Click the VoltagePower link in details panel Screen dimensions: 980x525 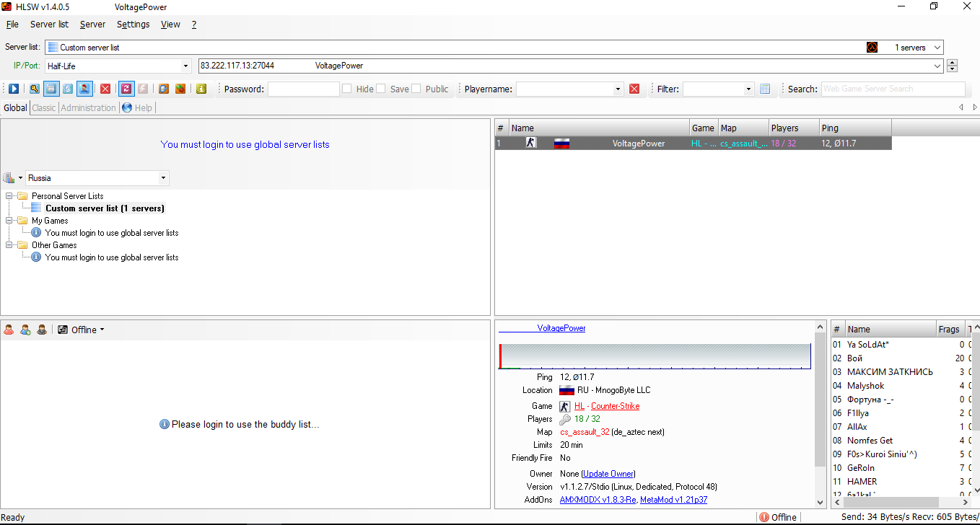561,328
